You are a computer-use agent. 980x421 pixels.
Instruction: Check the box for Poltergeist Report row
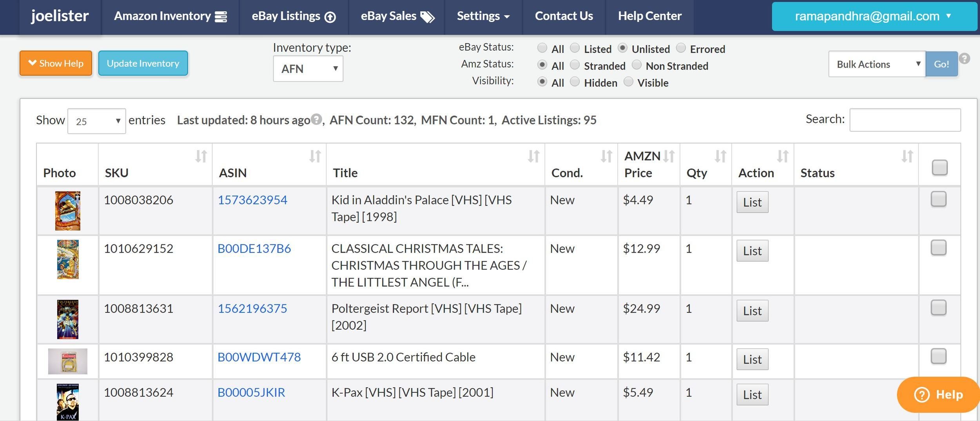point(938,308)
